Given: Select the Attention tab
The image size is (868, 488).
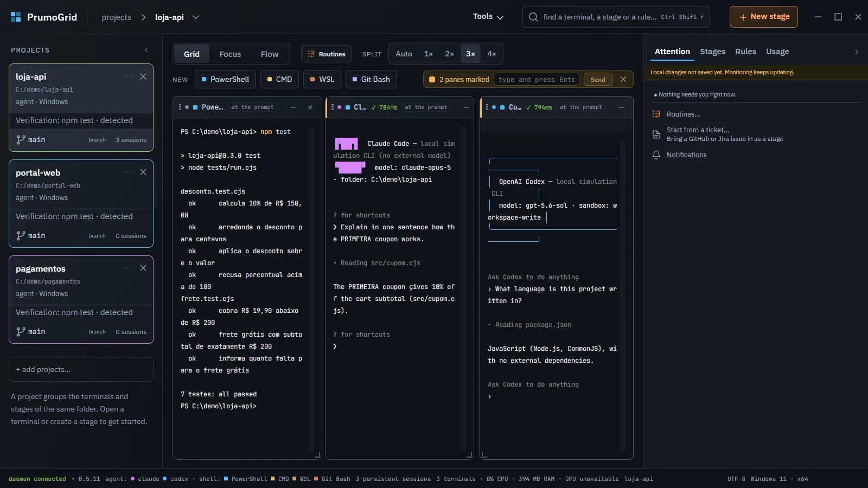Looking at the screenshot, I should click(x=672, y=52).
